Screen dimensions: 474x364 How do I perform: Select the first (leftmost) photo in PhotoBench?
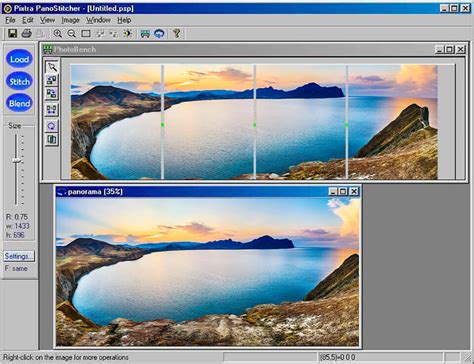click(116, 122)
